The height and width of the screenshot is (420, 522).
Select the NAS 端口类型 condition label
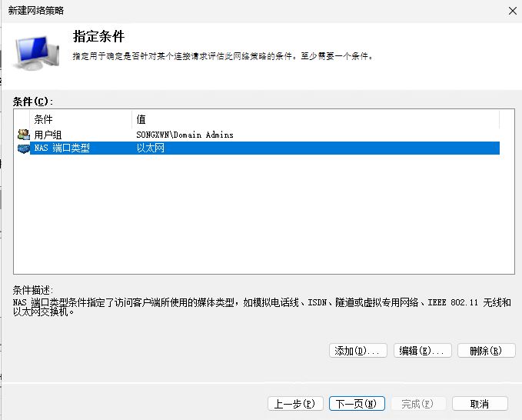62,148
